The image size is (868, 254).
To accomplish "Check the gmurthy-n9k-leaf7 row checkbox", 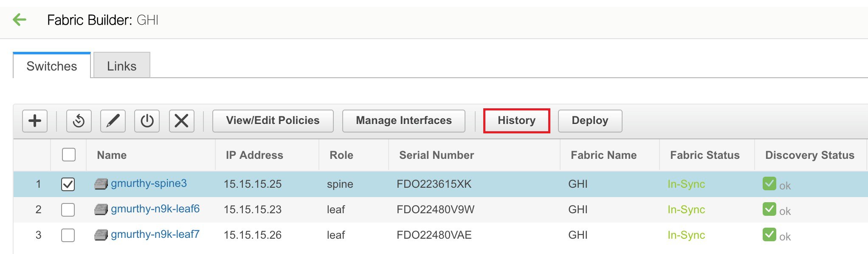I will 68,235.
